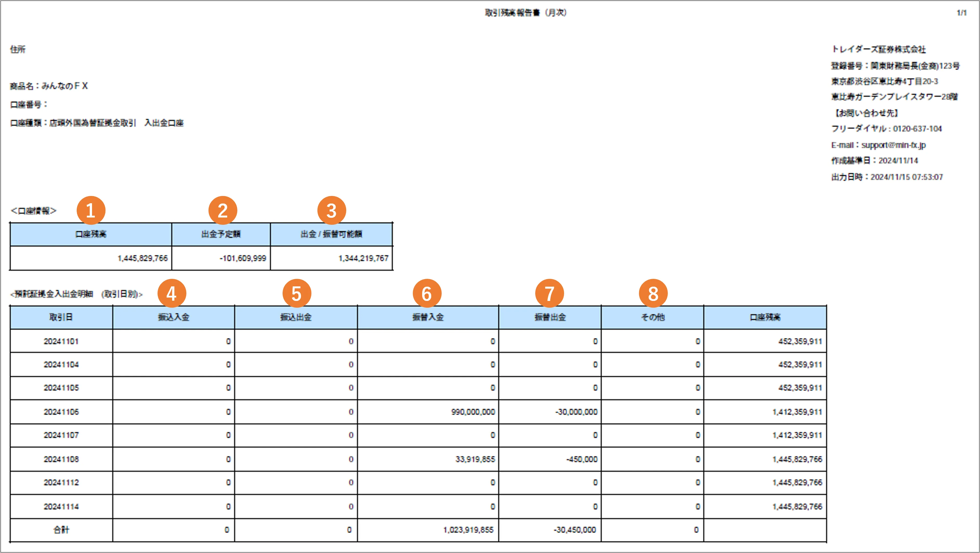Click the 取引日 column header
This screenshot has height=553, width=980.
pos(61,317)
